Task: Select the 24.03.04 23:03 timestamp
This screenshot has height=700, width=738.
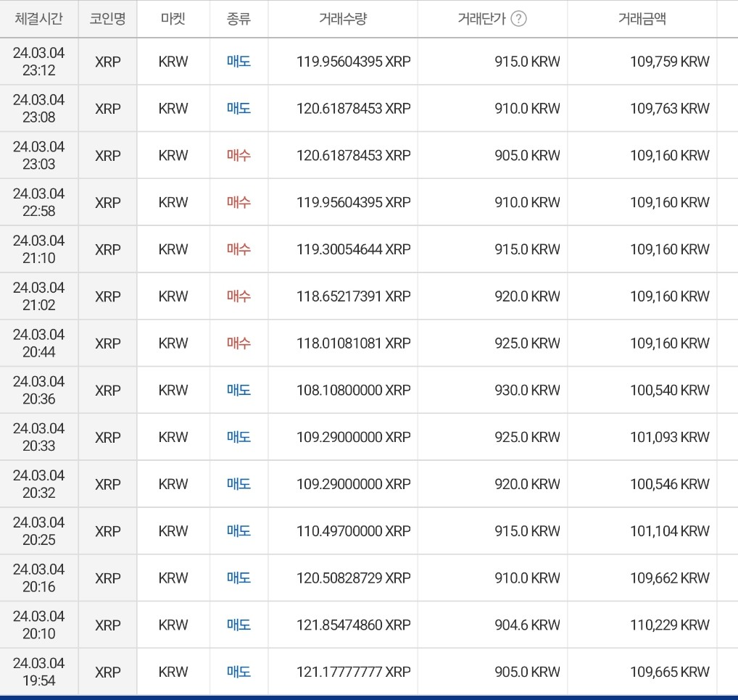Action: pyautogui.click(x=38, y=155)
